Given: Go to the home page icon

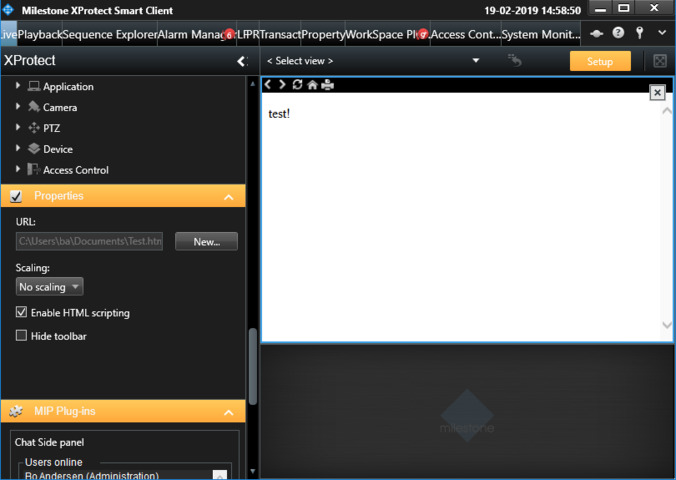Looking at the screenshot, I should 312,85.
